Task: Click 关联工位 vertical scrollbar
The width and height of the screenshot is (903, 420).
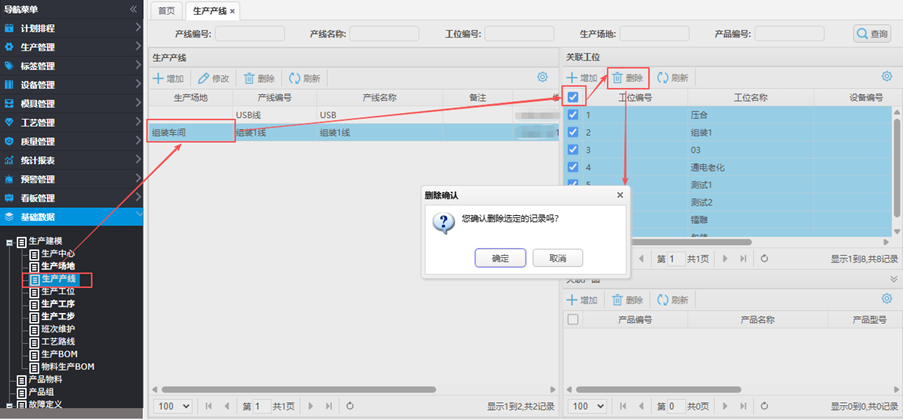Action: coord(896,167)
